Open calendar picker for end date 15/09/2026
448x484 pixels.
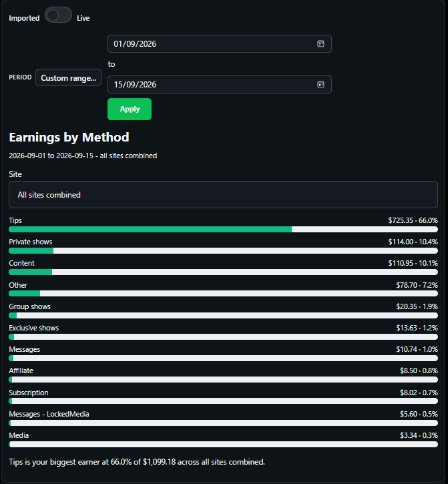click(x=320, y=85)
